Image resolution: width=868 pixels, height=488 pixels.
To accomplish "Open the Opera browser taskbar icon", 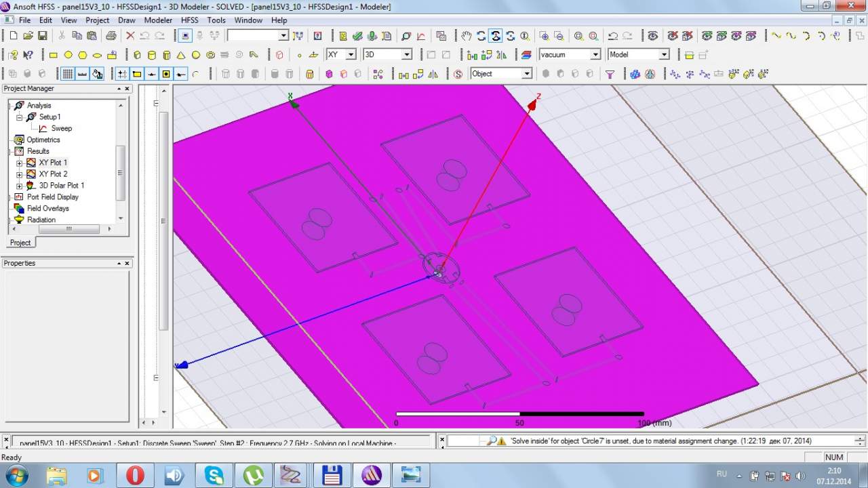I will (x=135, y=475).
